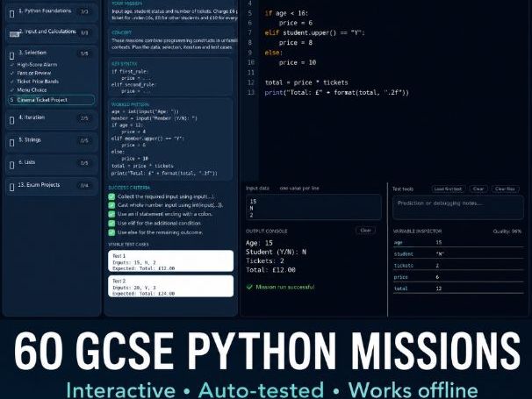
Task: Click the 'tickets' row in Variable Inspector
Action: click(458, 266)
